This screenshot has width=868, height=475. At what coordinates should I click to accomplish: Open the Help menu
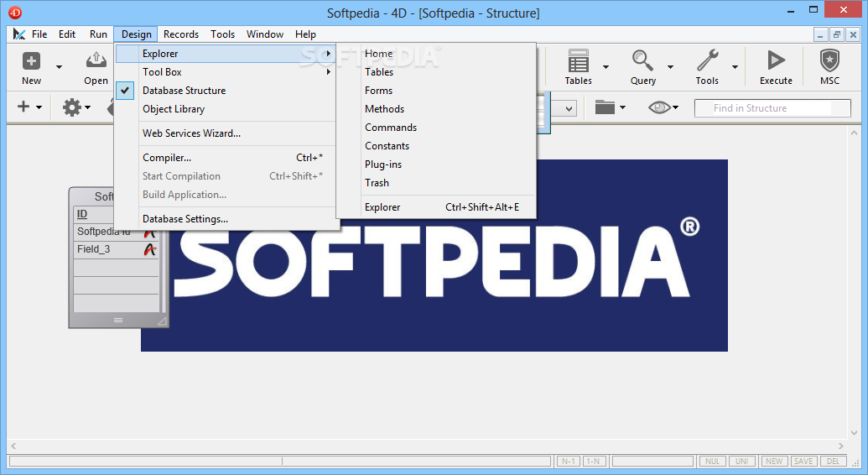305,34
